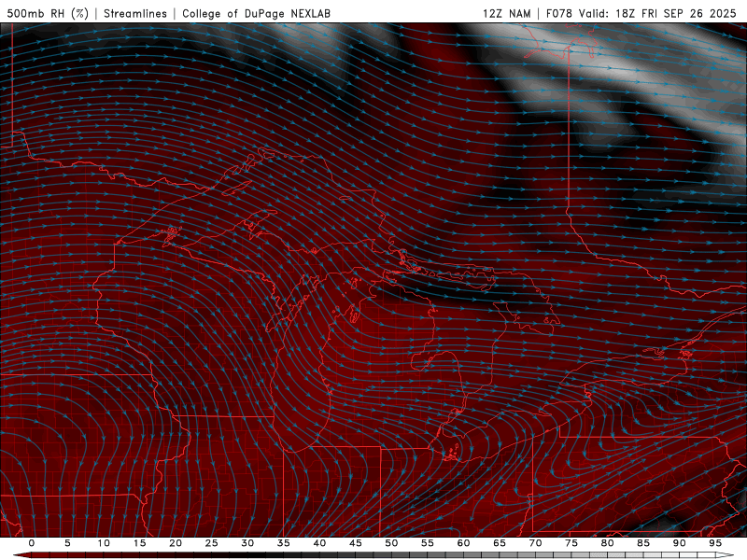Click the "20" label on the color scale
This screenshot has width=747, height=560.
pos(176,543)
